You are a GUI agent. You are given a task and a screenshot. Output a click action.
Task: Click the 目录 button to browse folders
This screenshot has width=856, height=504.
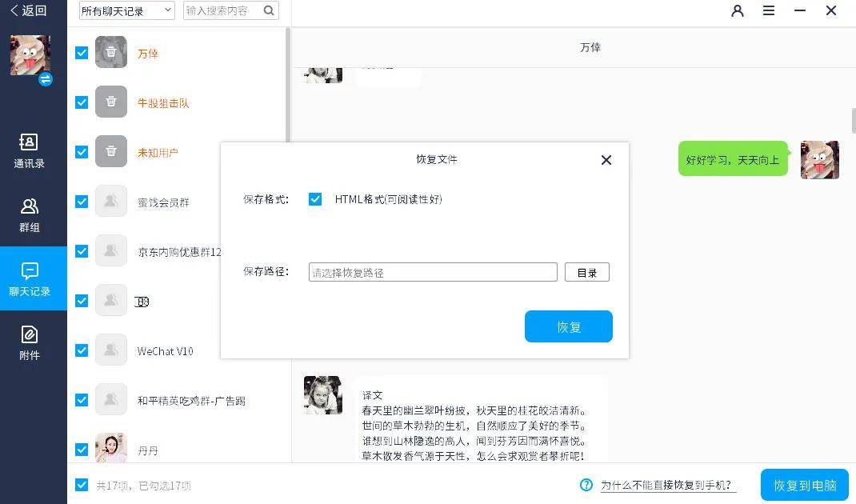click(586, 272)
